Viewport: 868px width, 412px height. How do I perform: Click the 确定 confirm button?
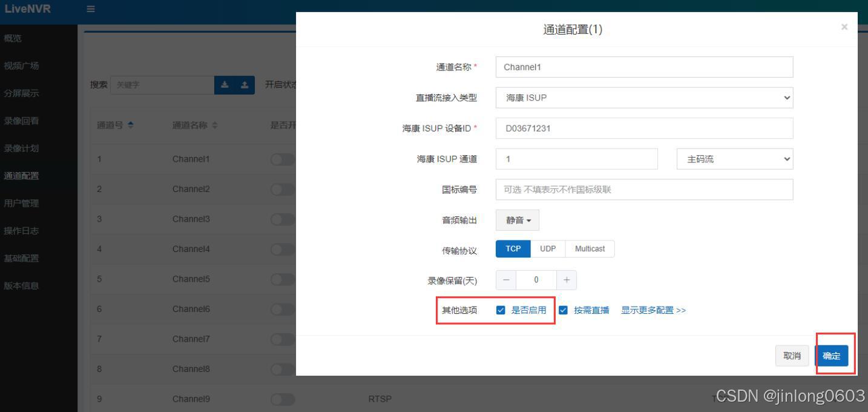point(832,356)
